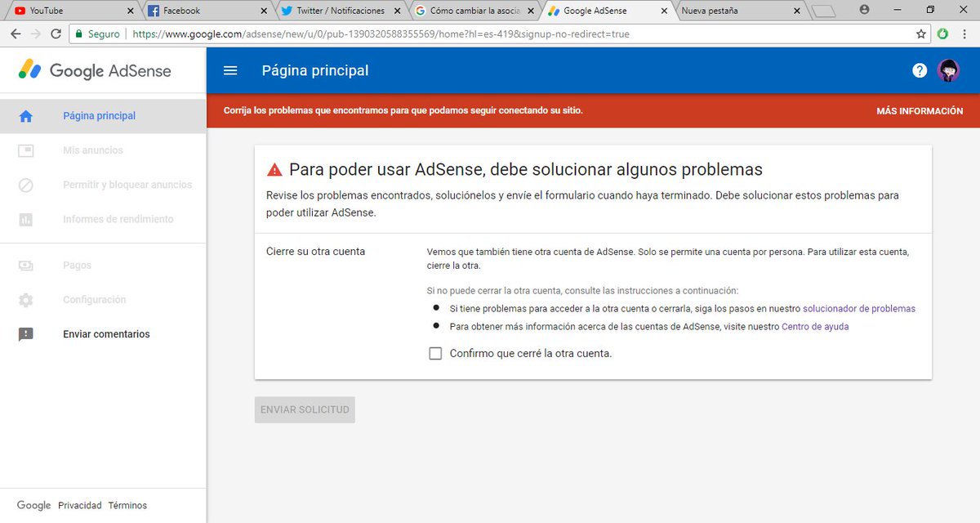Select Informes de rendimiento in sidebar
980x523 pixels.
point(103,219)
